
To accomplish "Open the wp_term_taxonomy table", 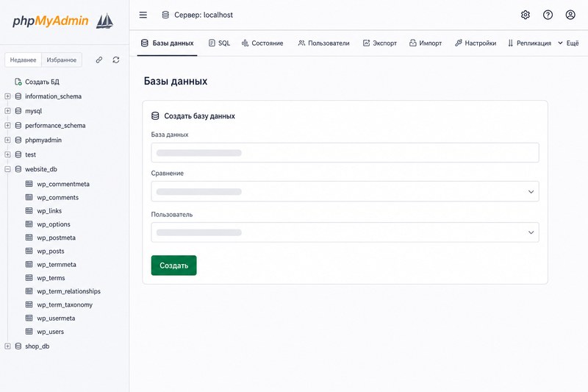I will coord(65,304).
